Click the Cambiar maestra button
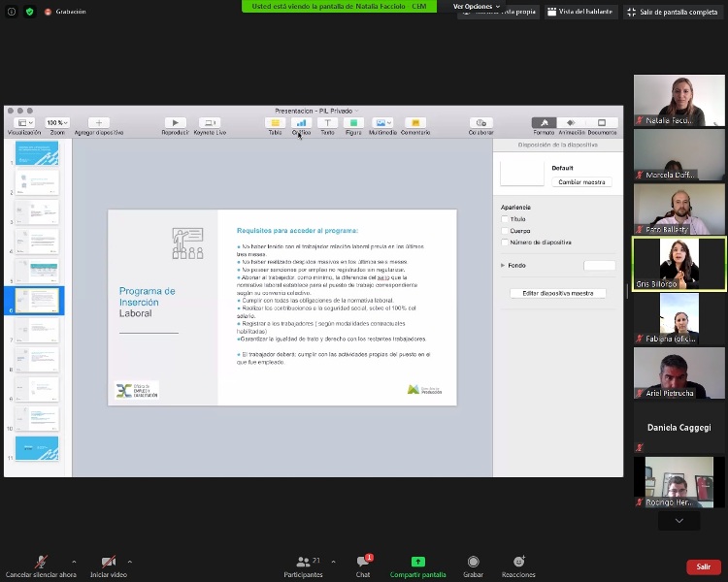The height and width of the screenshot is (582, 728). click(x=581, y=182)
